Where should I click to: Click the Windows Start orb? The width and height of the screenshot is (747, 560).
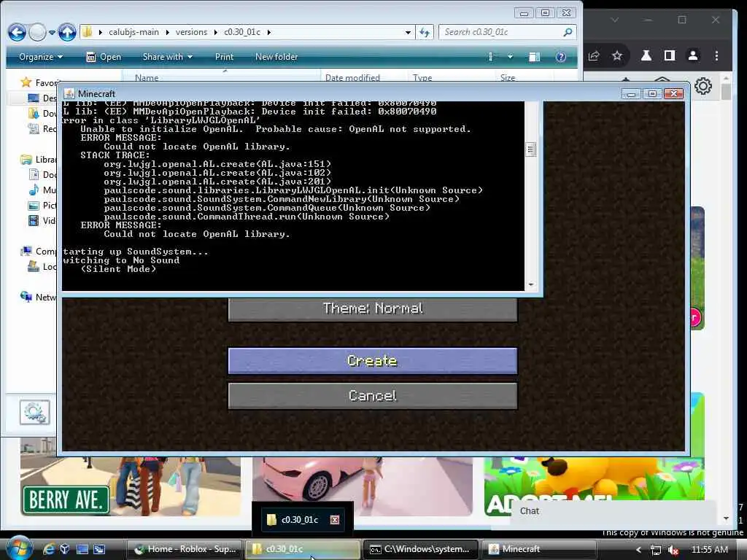click(x=18, y=548)
